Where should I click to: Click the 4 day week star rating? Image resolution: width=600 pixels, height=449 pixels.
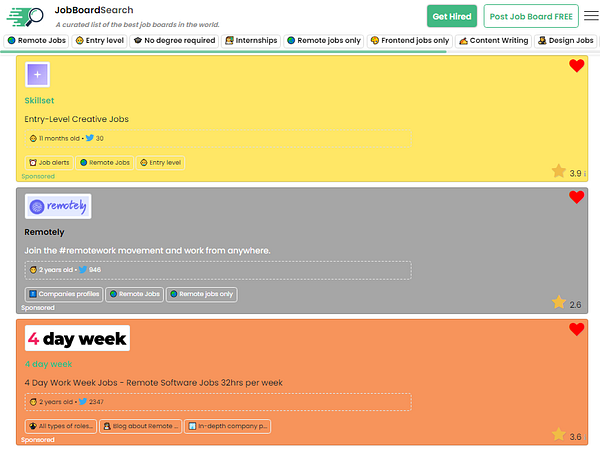559,434
